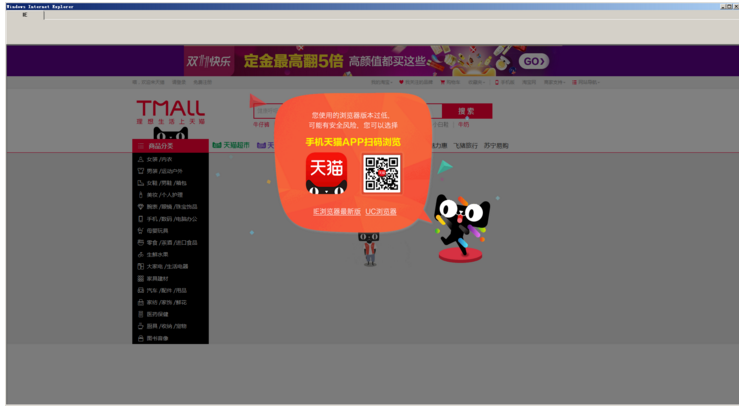Click the 牛仔裤 suggested search link
The width and height of the screenshot is (743, 407).
point(261,125)
